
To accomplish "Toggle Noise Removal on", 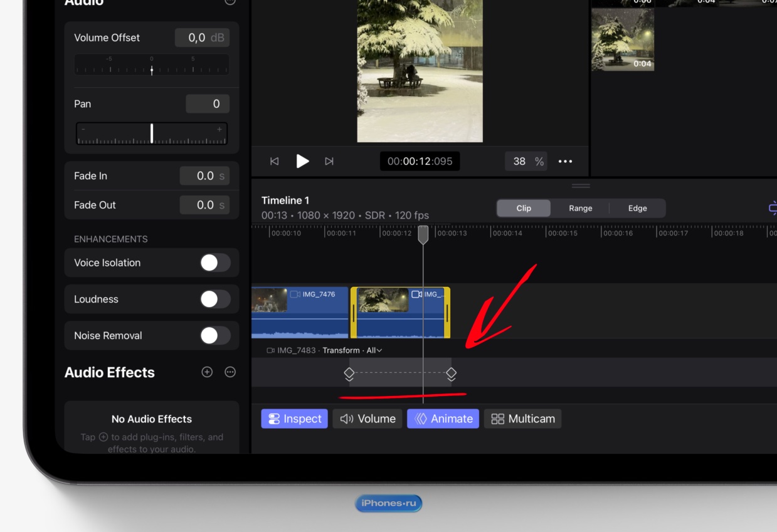I will click(x=215, y=336).
